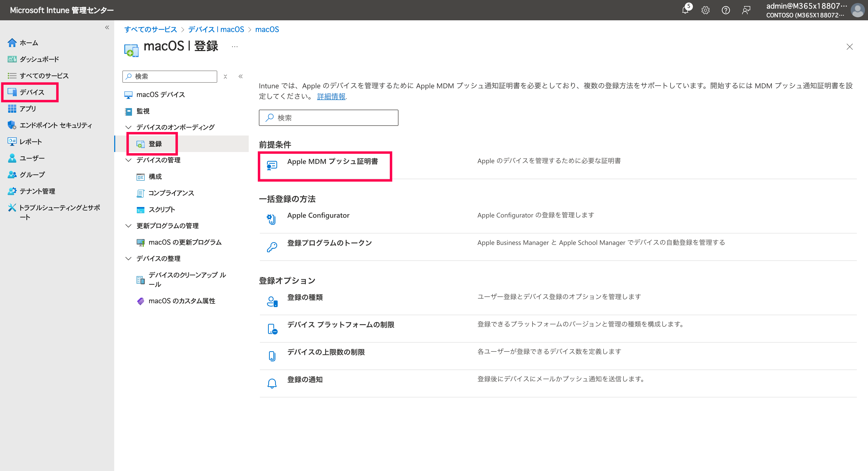Open 登録プログラムのトークン
This screenshot has height=471, width=868.
click(x=329, y=243)
